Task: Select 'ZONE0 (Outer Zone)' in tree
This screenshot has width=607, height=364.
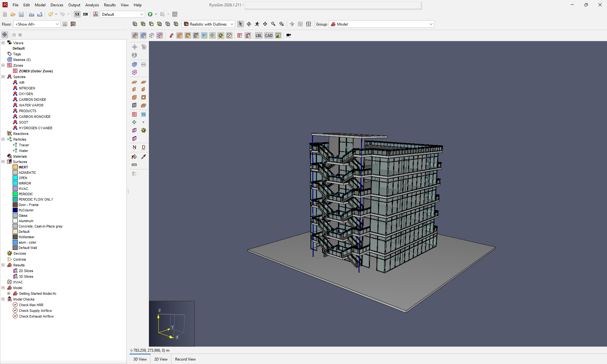Action: coord(36,71)
